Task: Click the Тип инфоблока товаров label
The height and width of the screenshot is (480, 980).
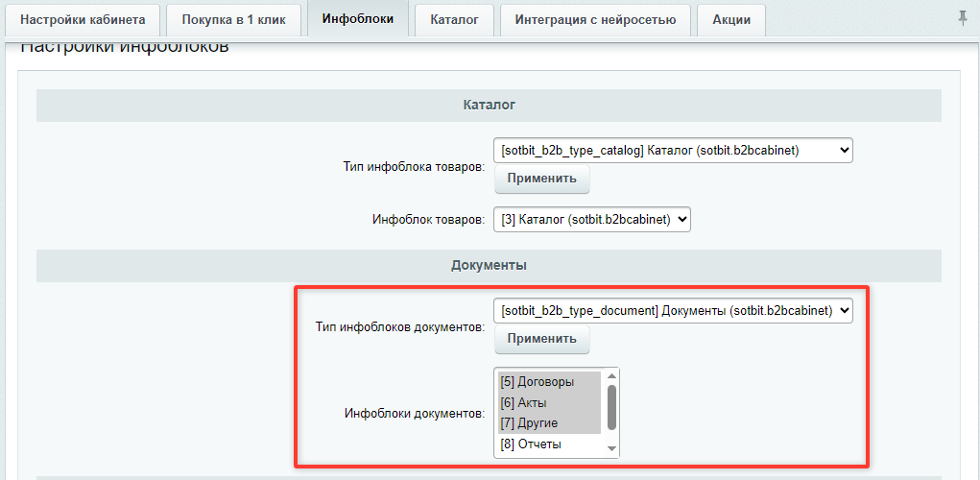Action: [x=414, y=167]
